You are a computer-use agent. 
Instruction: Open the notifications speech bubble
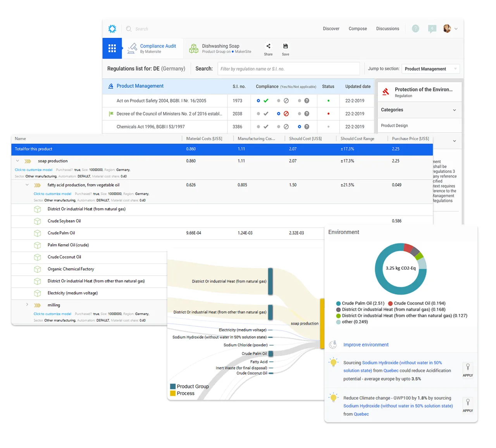432,29
